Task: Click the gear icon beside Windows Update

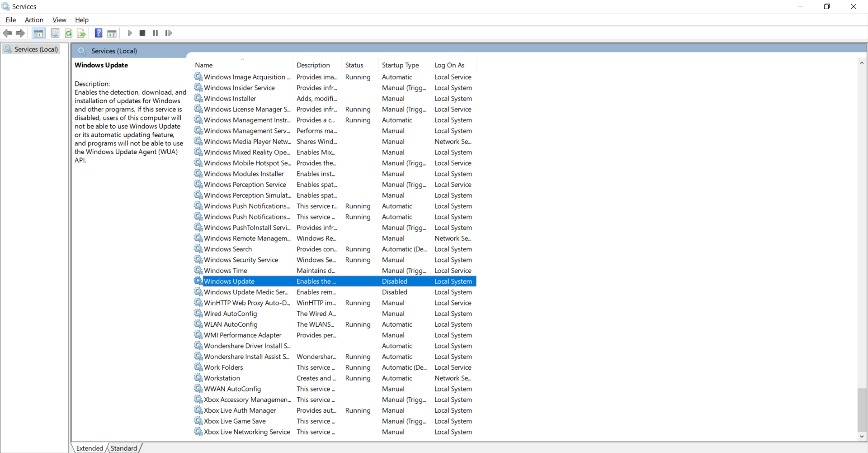Action: tap(198, 281)
